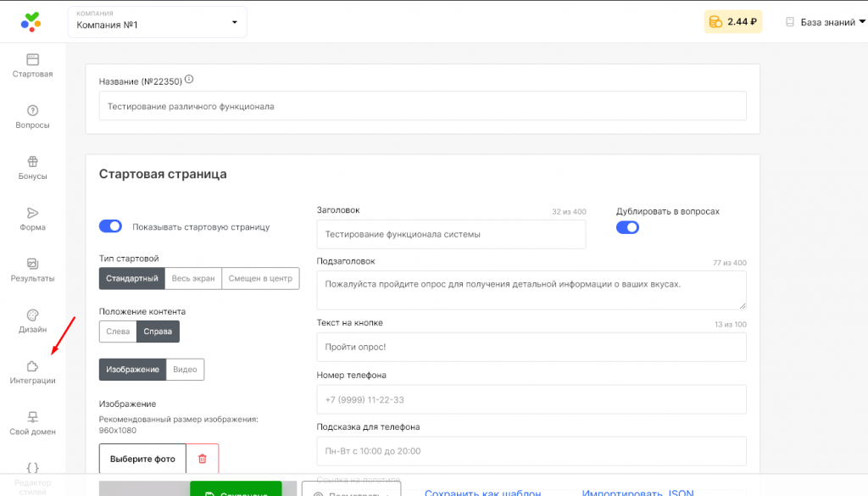The width and height of the screenshot is (868, 496).
Task: Click the info icon next to Название
Action: coord(189,80)
